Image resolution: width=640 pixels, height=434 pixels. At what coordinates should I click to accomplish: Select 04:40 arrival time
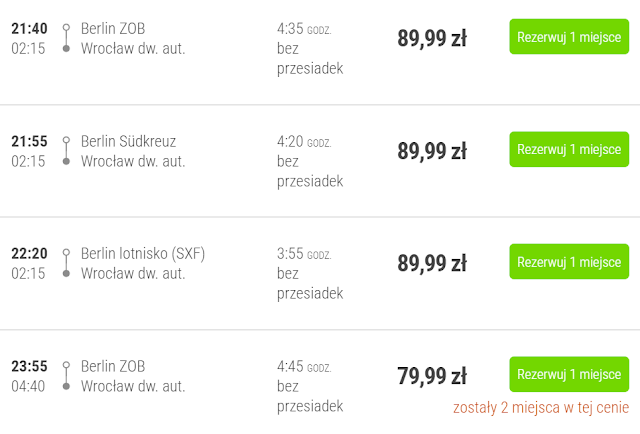28,386
